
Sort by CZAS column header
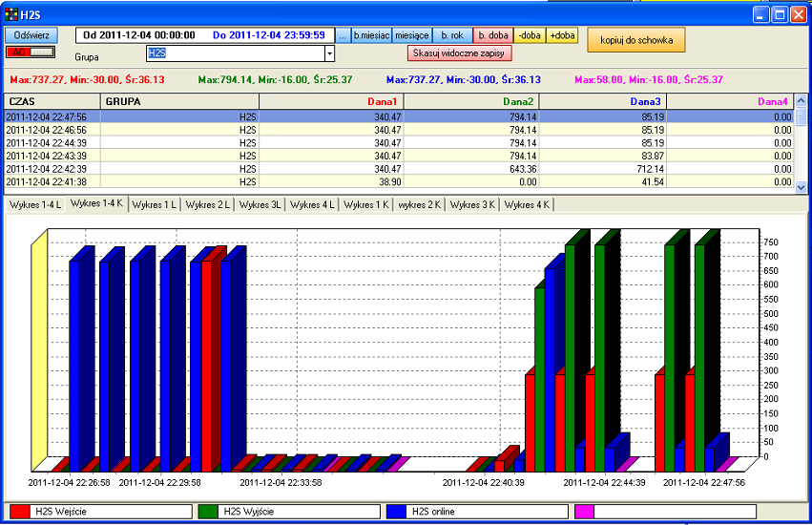coord(52,101)
